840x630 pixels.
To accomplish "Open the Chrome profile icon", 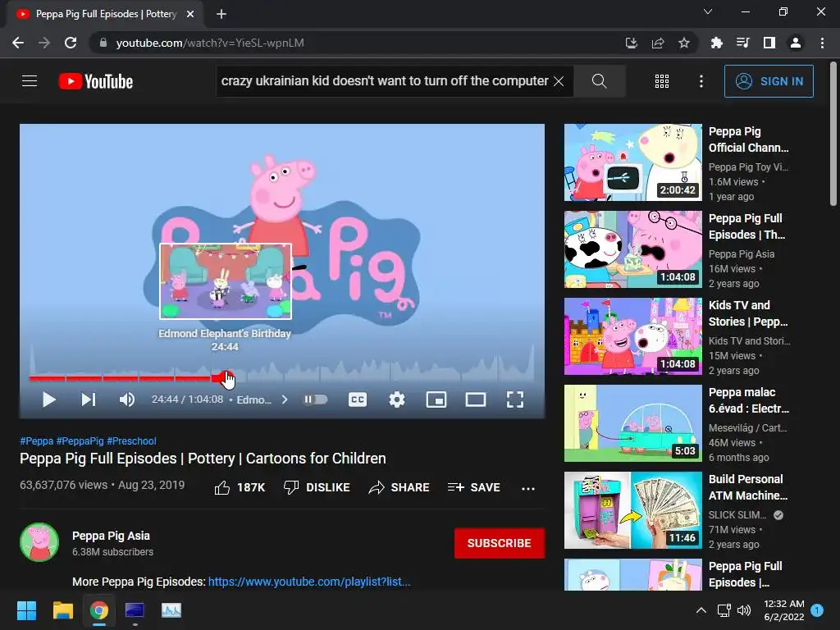I will 796,43.
